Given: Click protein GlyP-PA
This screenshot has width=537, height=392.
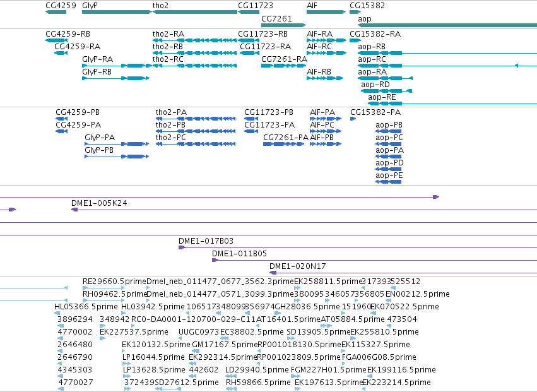Looking at the screenshot, I should pyautogui.click(x=117, y=144).
